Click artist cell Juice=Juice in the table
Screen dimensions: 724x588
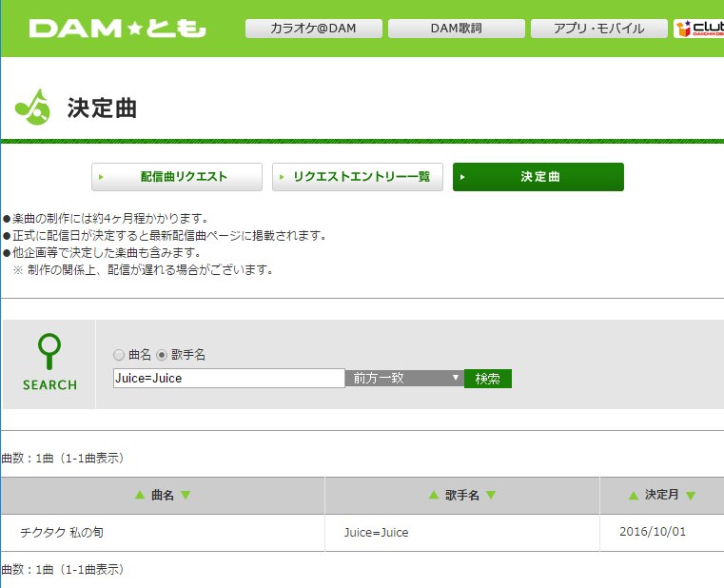click(x=376, y=533)
